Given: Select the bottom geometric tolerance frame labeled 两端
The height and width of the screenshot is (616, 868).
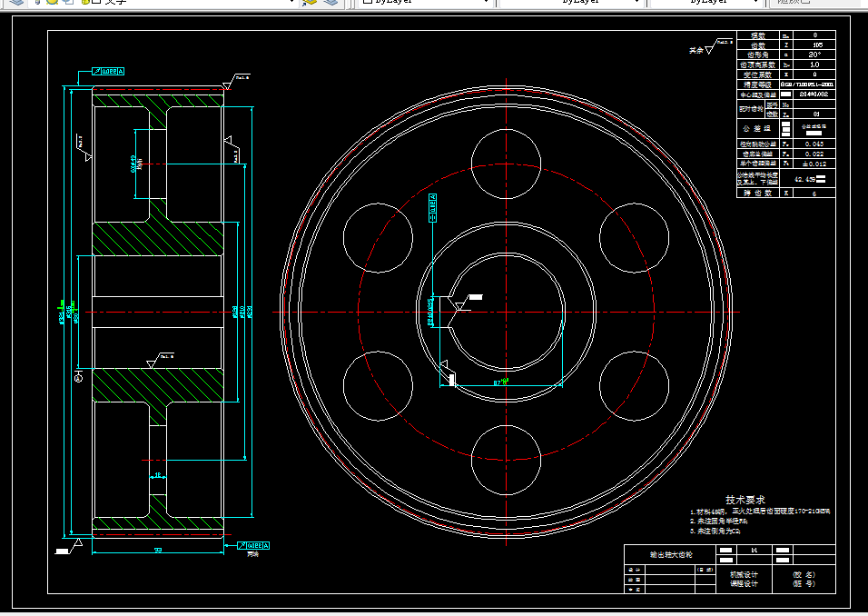Looking at the screenshot, I should point(253,546).
